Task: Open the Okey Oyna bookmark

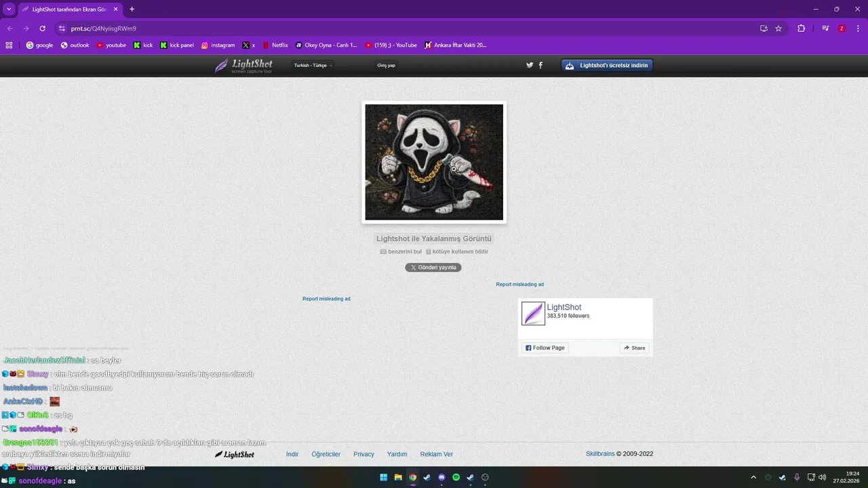Action: [x=326, y=45]
